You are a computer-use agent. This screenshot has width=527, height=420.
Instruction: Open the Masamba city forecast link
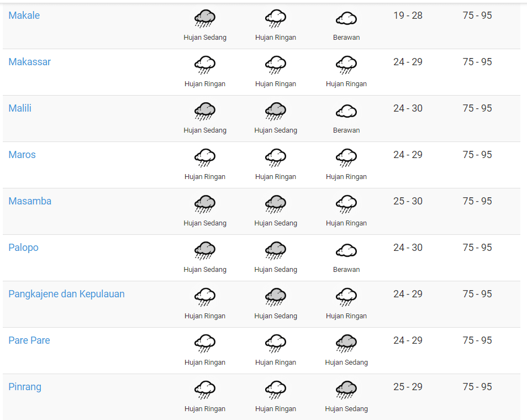coord(30,201)
